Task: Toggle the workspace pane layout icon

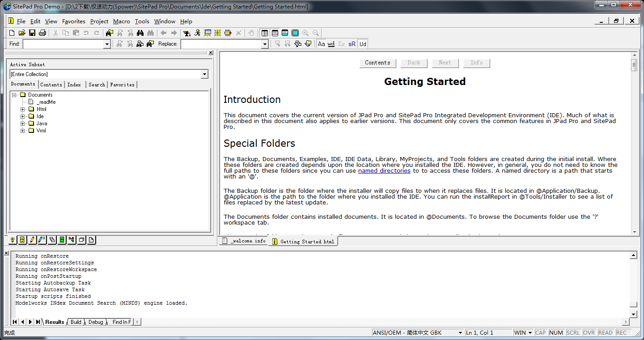Action: click(x=265, y=33)
